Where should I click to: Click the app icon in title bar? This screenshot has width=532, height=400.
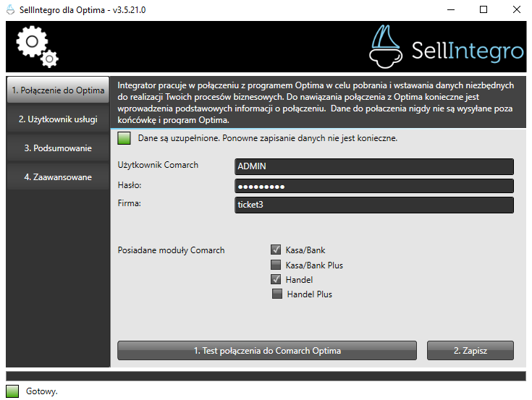11,10
